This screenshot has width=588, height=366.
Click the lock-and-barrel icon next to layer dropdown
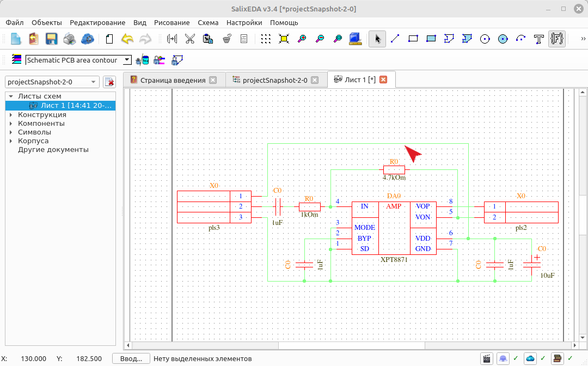pyautogui.click(x=142, y=60)
